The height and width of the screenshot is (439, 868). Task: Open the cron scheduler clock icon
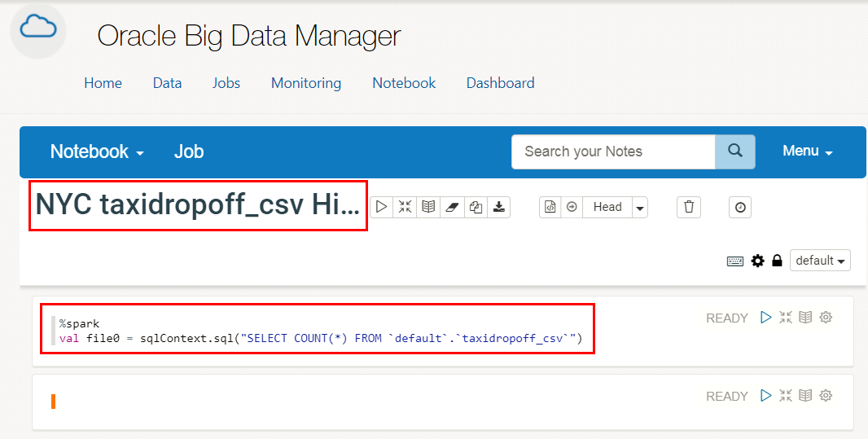[740, 208]
